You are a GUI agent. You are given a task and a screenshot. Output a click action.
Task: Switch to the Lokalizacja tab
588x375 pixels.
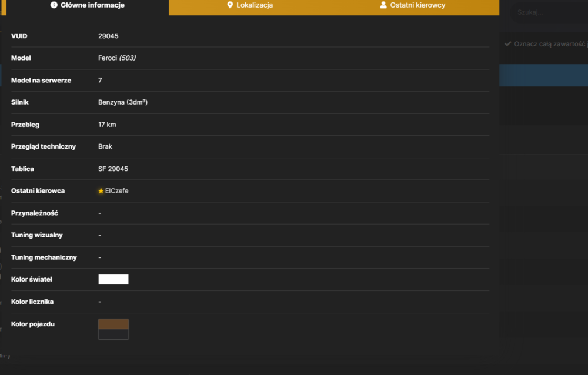[250, 5]
